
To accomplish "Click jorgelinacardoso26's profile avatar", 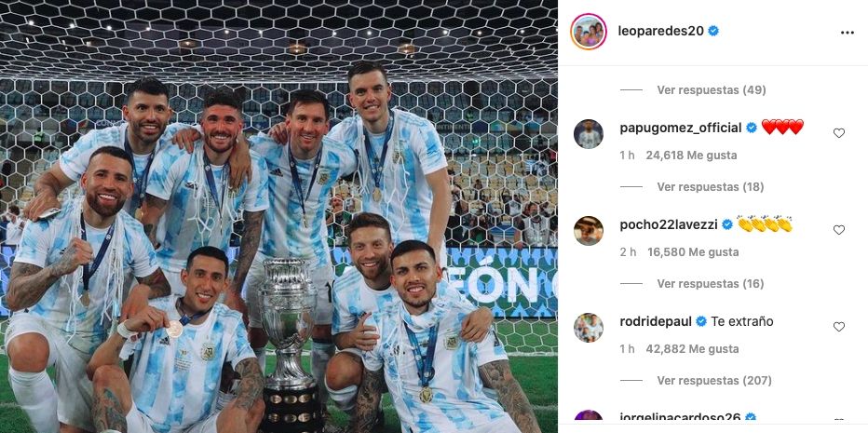I will click(589, 417).
